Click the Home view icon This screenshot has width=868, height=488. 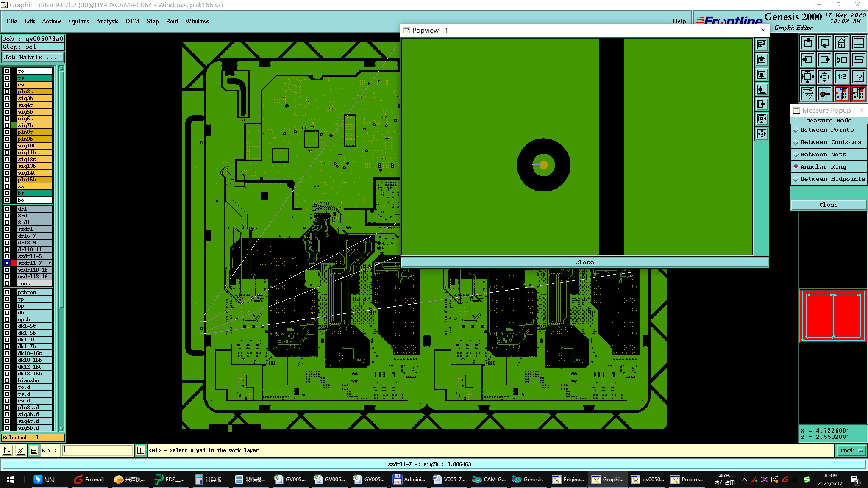pos(841,43)
